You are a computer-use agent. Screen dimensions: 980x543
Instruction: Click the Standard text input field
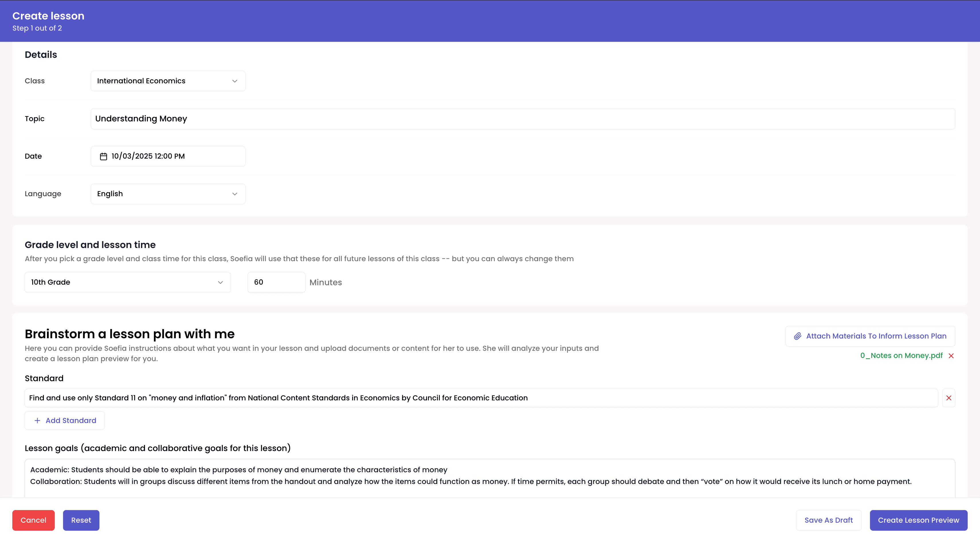[481, 398]
